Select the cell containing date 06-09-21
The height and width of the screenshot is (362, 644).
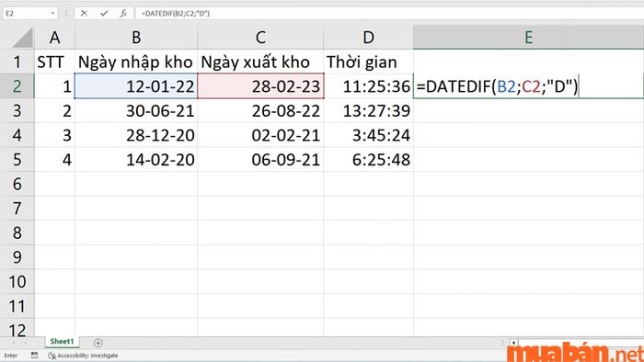[x=260, y=160]
